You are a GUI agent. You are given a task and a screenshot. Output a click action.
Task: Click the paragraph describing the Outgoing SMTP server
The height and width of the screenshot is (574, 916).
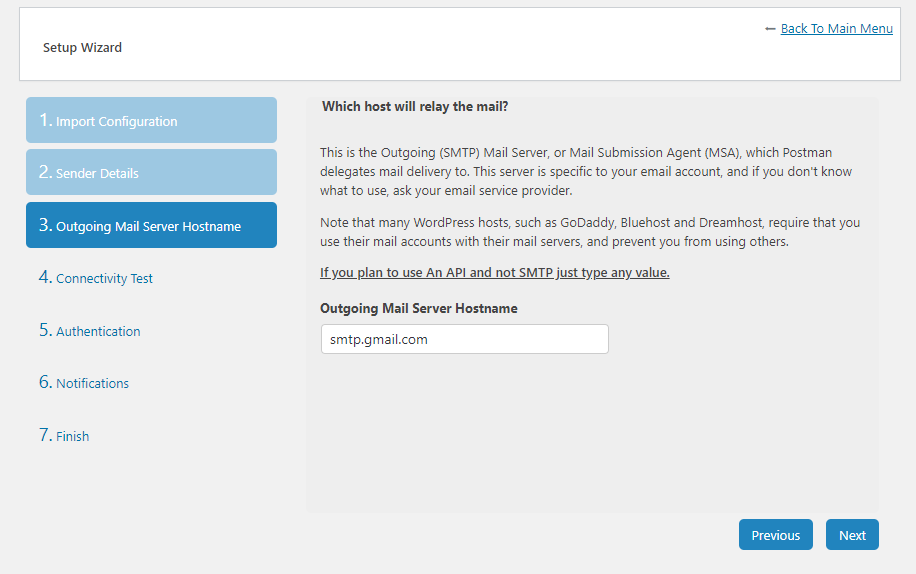585,171
